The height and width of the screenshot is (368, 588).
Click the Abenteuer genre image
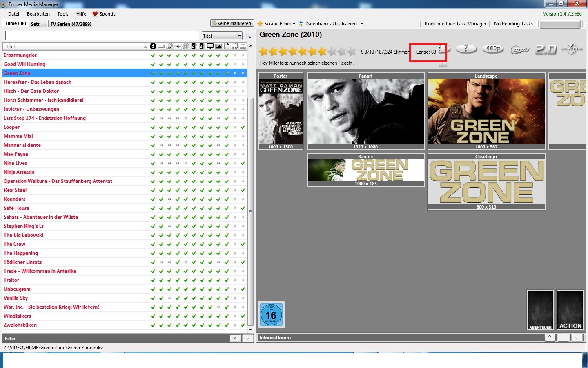tap(540, 310)
